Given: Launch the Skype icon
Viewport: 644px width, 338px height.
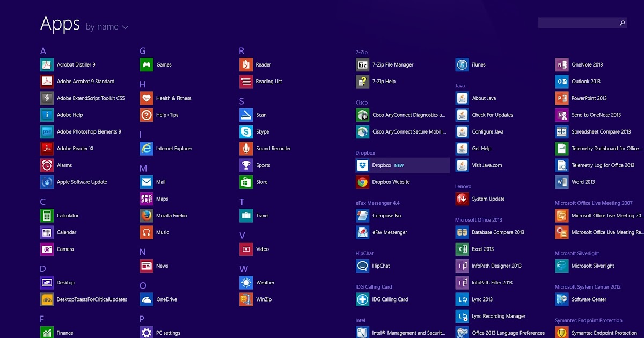Looking at the screenshot, I should 246,132.
